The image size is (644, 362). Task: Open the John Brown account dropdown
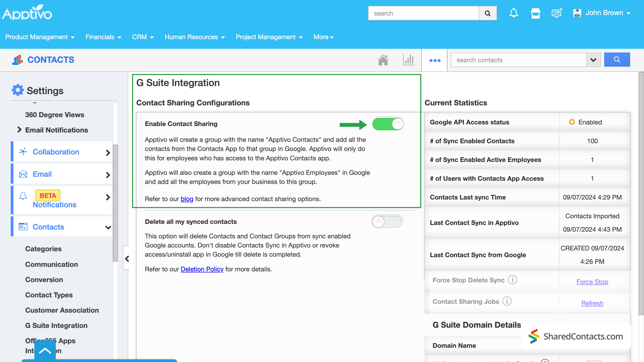coord(608,13)
